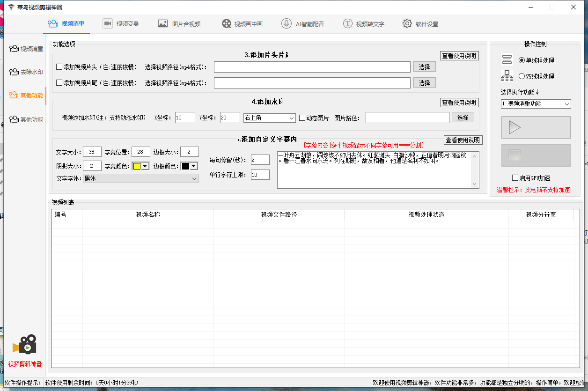Open the AI智能配音 microphone tab
Image resolution: width=588 pixels, height=391 pixels.
coord(303,24)
